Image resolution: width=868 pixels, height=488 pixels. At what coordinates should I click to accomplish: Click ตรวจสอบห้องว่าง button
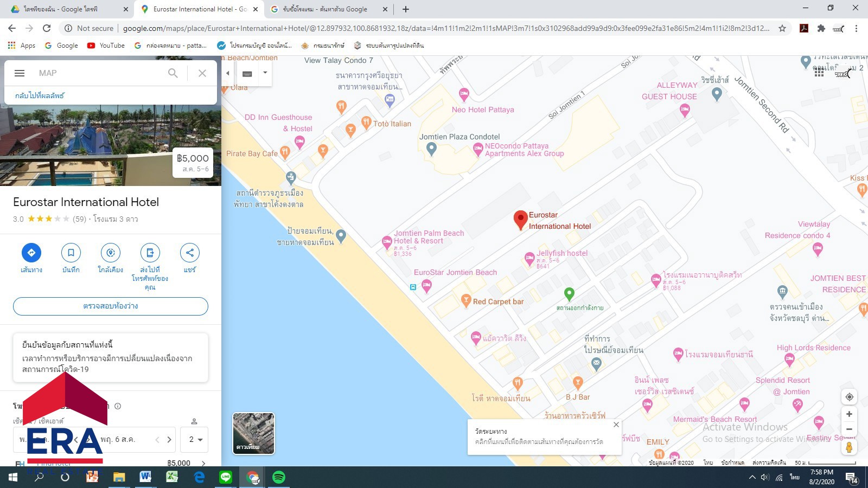tap(111, 306)
